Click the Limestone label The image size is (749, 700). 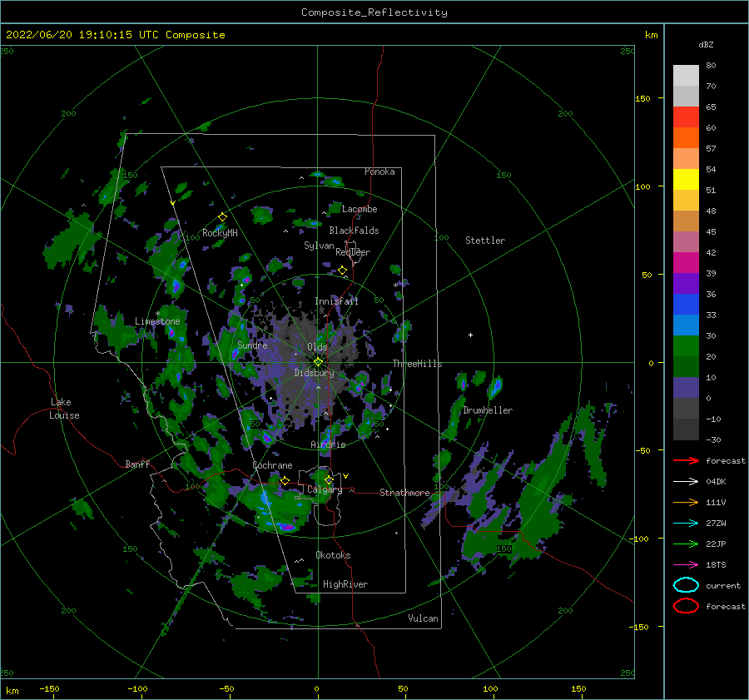click(157, 321)
